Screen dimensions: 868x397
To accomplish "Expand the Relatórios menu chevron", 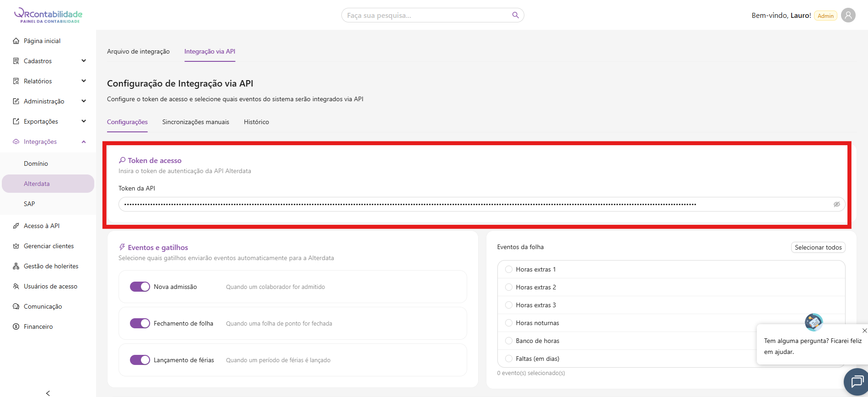I will coord(84,81).
